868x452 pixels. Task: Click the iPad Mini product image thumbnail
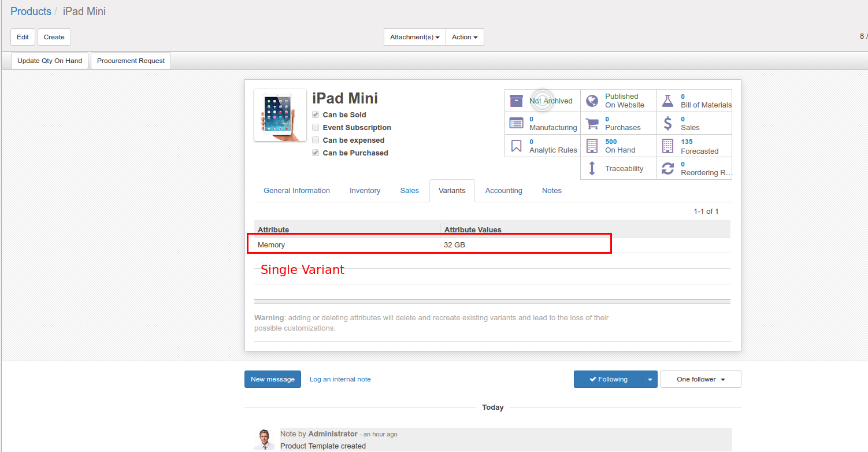280,114
